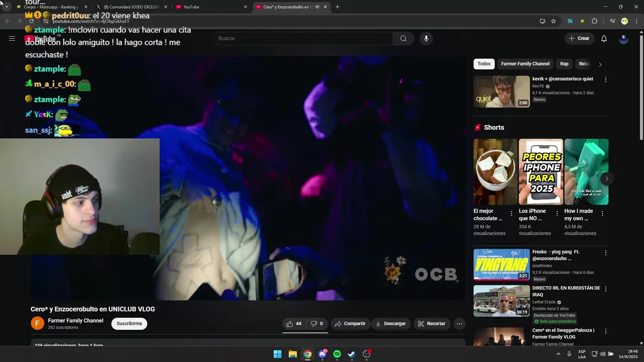Focus the Buscar search box
Screen dimensions: 644x362
(303, 38)
